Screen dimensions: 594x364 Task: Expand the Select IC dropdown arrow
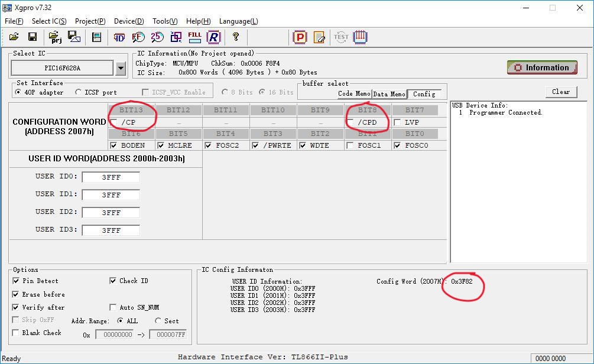pyautogui.click(x=121, y=68)
